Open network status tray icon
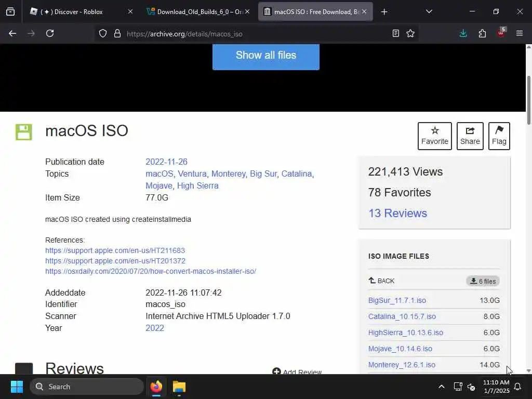 458,387
